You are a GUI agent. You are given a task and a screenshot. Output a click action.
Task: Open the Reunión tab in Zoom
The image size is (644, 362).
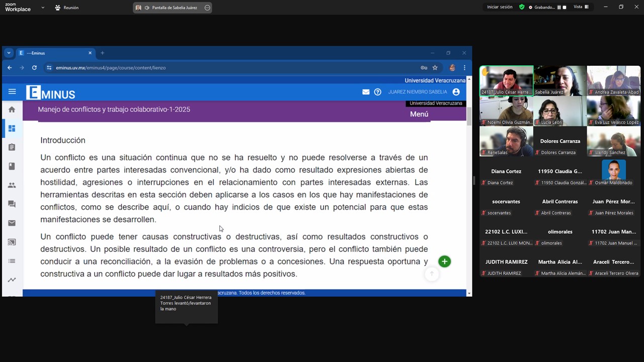[67, 8]
